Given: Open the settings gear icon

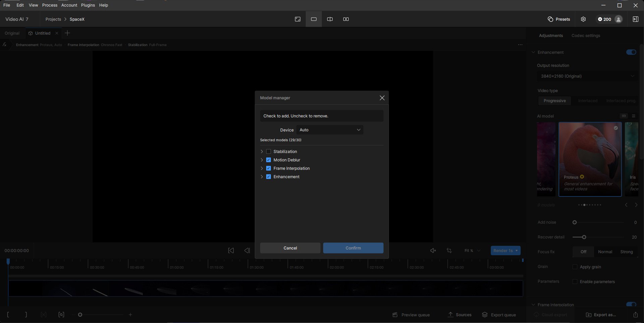Looking at the screenshot, I should click(583, 19).
